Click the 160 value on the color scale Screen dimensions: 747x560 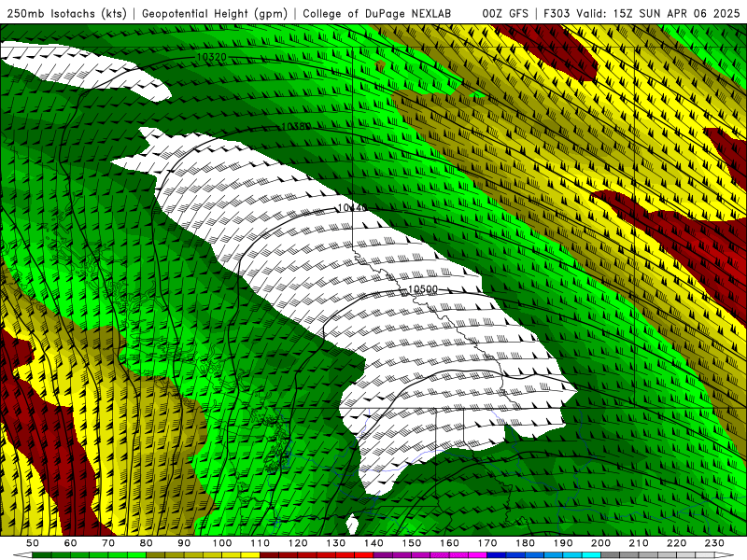(x=449, y=543)
